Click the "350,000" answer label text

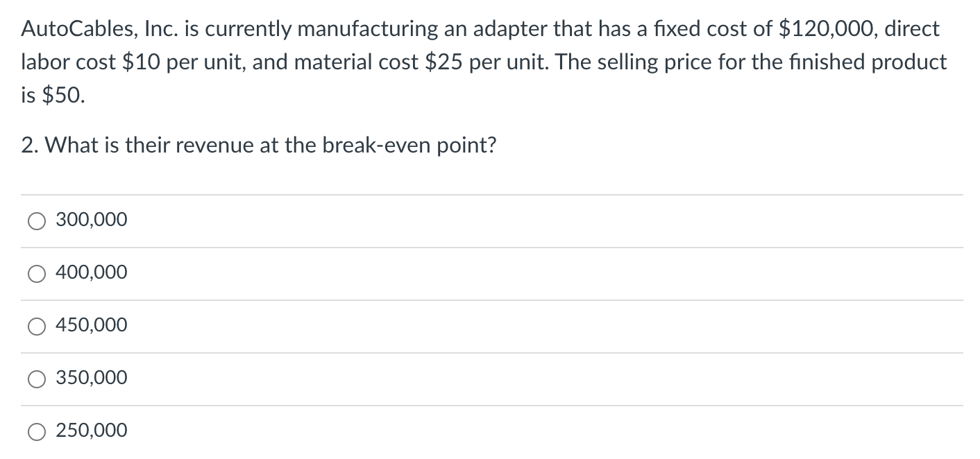tap(92, 379)
